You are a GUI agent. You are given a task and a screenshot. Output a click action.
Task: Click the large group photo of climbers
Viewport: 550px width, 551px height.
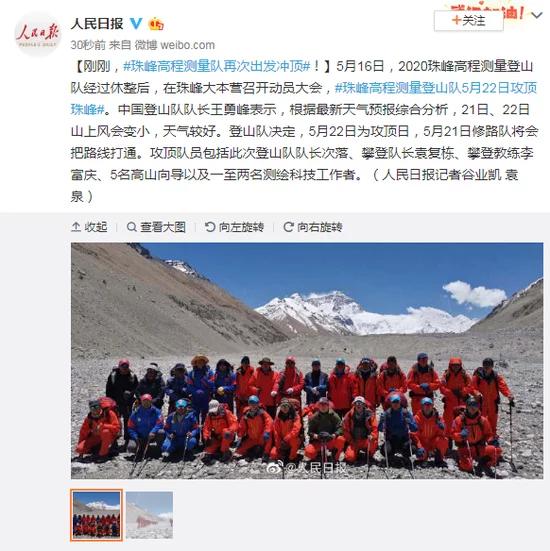307,361
